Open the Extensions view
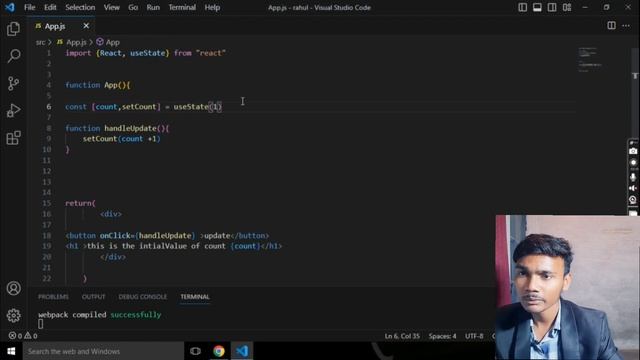 click(13, 138)
